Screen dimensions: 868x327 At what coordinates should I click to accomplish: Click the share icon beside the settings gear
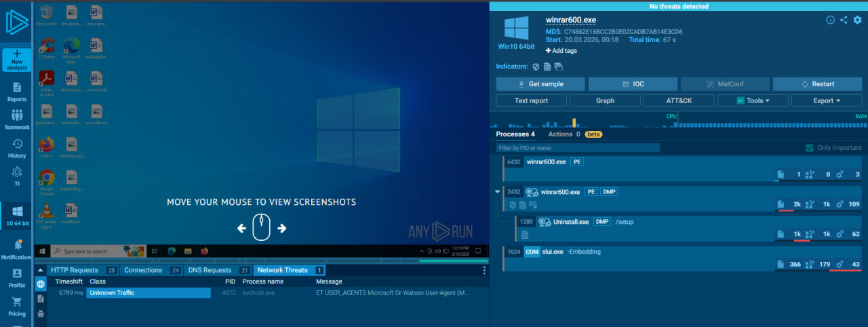(844, 20)
